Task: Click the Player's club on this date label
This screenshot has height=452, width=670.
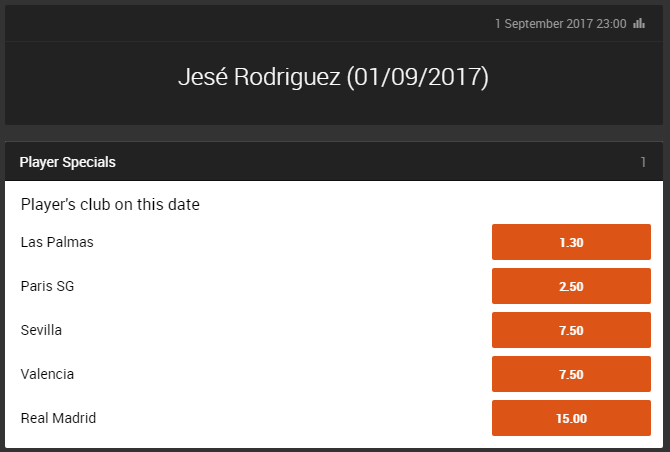Action: tap(110, 204)
